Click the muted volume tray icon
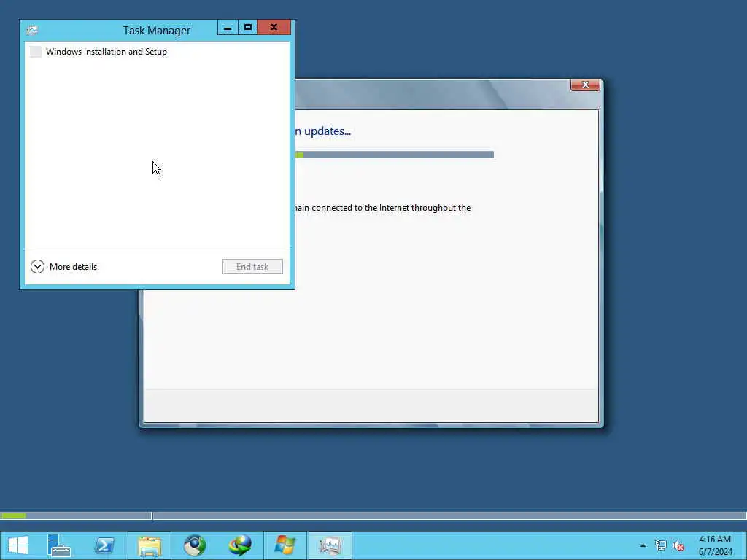Viewport: 747px width, 560px height. pos(678,545)
